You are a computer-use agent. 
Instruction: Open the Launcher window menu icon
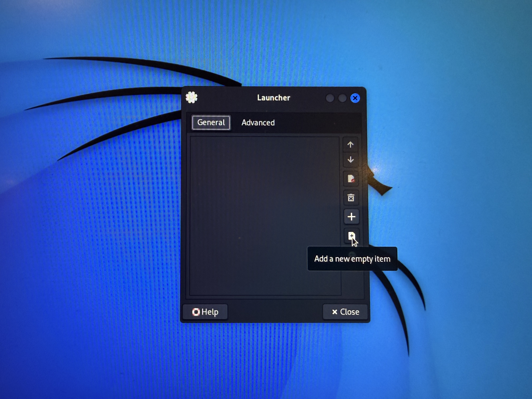coord(191,98)
